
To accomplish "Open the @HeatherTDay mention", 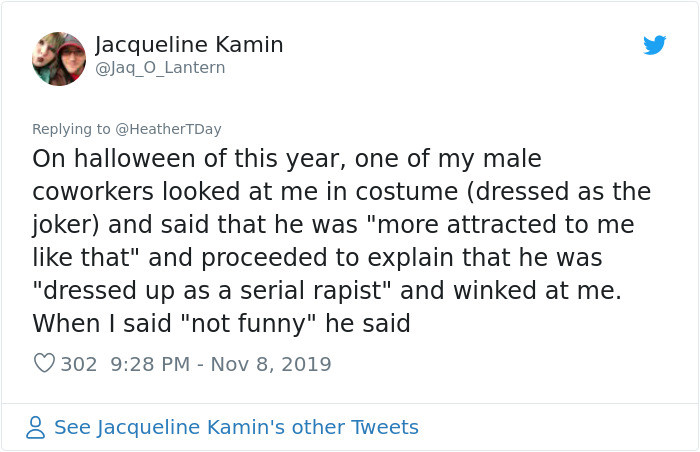I will point(169,129).
